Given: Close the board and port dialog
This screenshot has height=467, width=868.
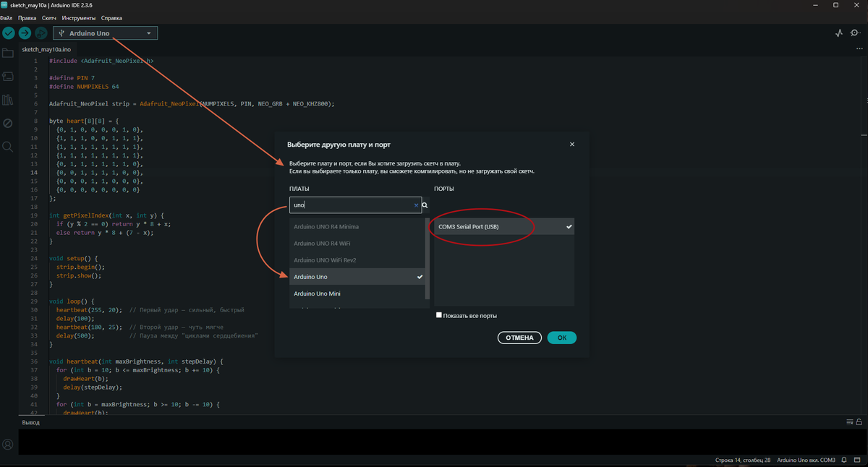Looking at the screenshot, I should click(572, 144).
